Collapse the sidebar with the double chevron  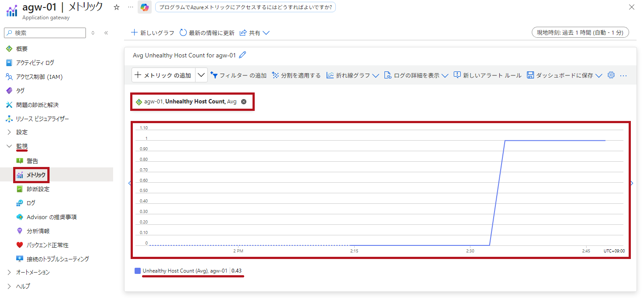(106, 33)
